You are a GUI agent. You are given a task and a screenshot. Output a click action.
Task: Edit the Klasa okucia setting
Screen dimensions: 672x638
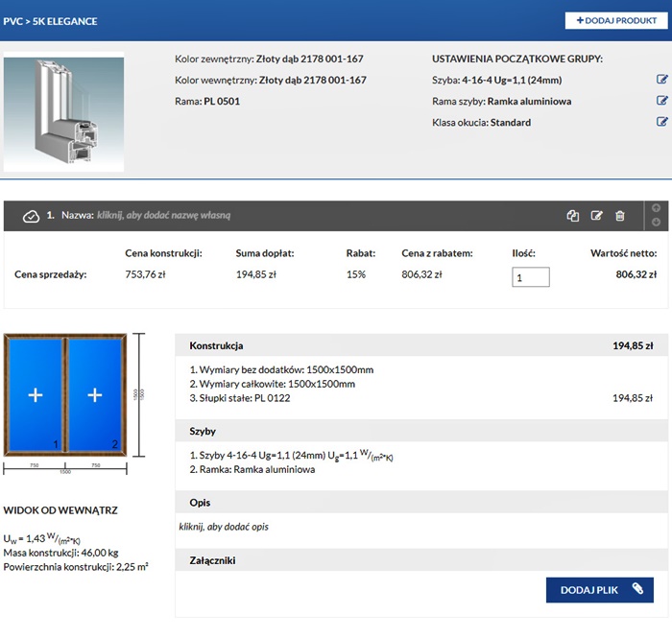pos(661,122)
